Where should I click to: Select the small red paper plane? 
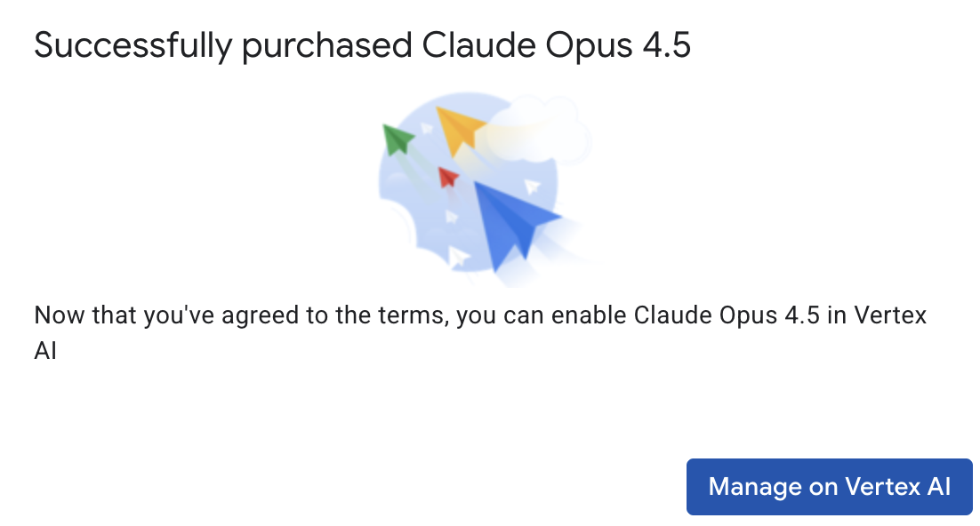click(x=447, y=177)
